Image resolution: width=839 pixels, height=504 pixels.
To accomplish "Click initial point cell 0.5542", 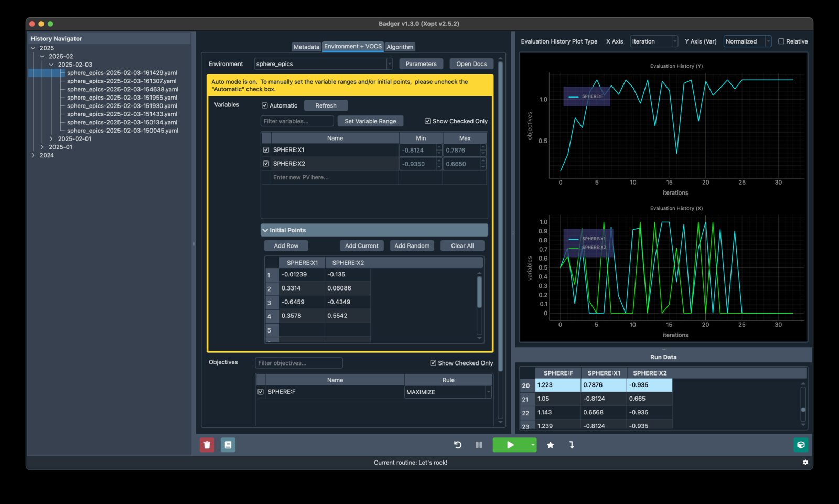I will click(348, 316).
